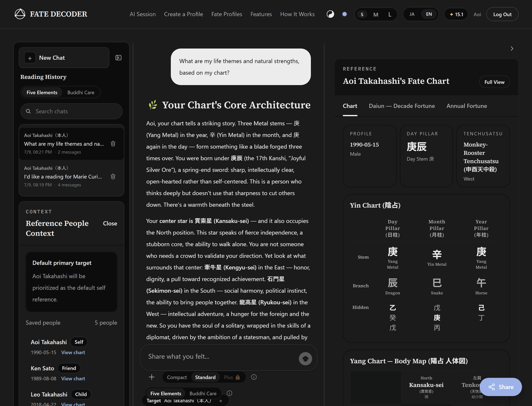Viewport: 532px width, 406px height.
Task: Click the plus icon in New Chat
Action: tap(30, 58)
